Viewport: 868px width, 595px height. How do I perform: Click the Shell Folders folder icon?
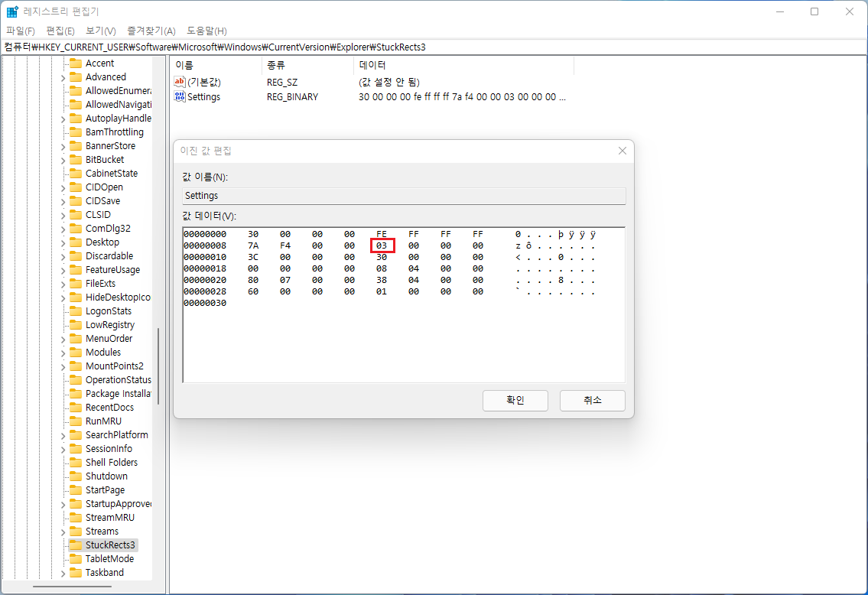(75, 462)
